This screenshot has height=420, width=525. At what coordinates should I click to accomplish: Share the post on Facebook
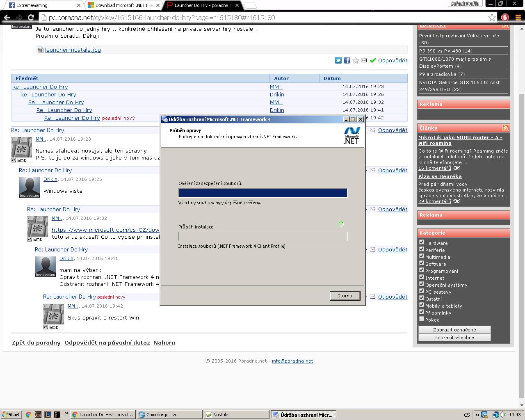tap(347, 60)
